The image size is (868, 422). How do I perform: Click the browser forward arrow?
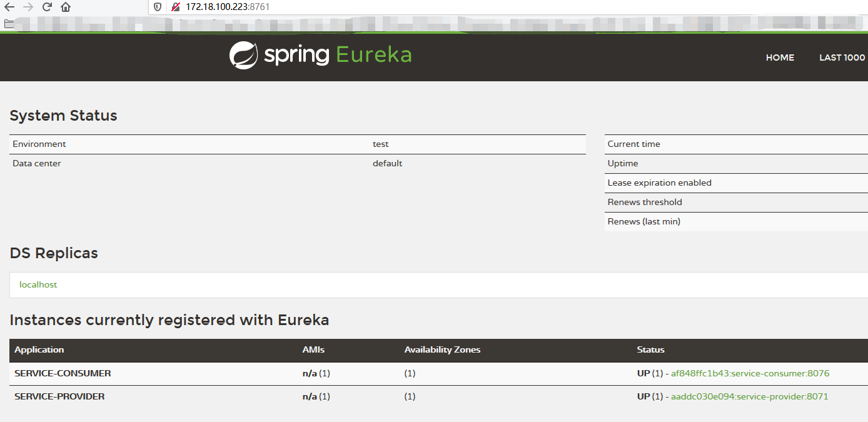(x=28, y=8)
